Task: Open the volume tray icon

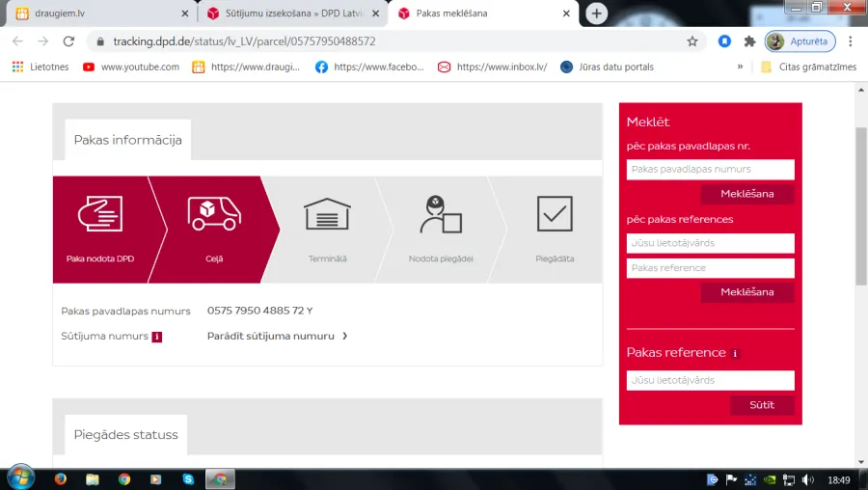Action: click(x=807, y=480)
